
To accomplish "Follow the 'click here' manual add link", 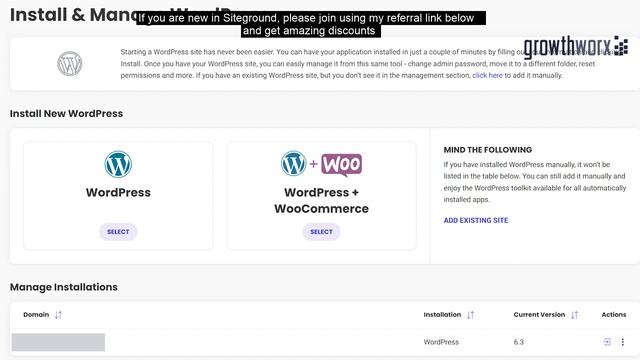I will point(487,76).
